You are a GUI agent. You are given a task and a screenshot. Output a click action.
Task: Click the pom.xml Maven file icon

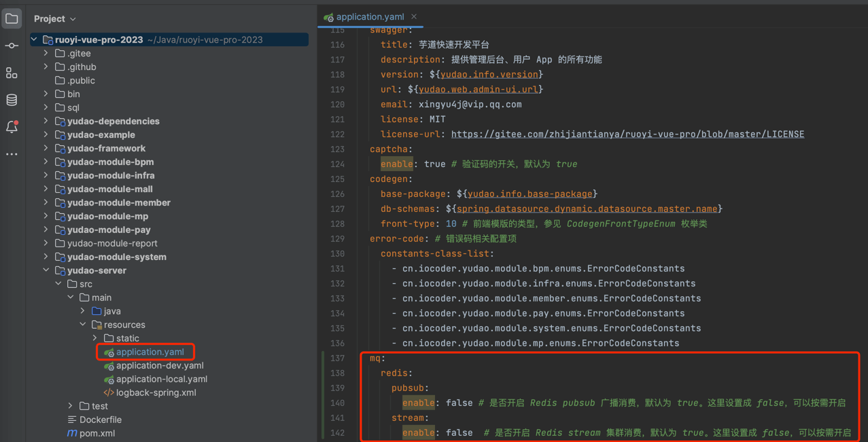[72, 433]
